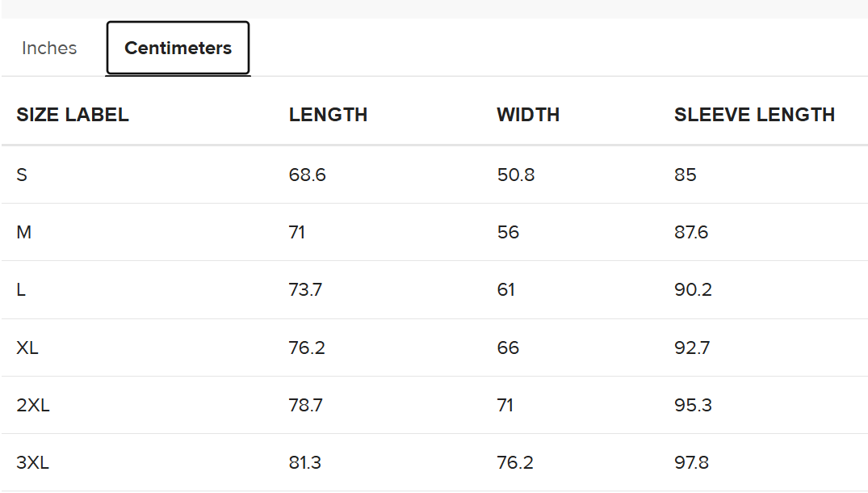Click the WIDTH column header
This screenshot has height=493, width=868.
tap(528, 115)
